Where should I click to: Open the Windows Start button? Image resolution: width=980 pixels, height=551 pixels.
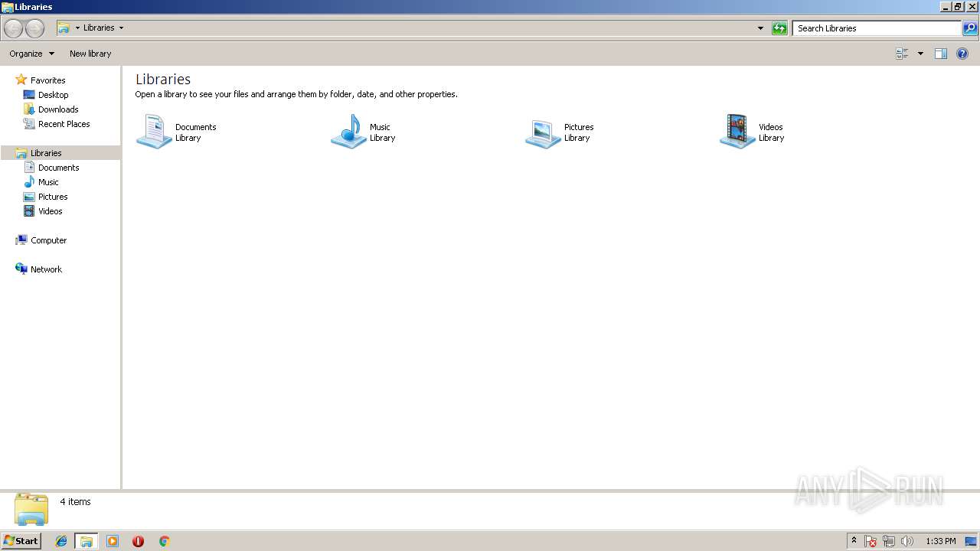tap(21, 541)
